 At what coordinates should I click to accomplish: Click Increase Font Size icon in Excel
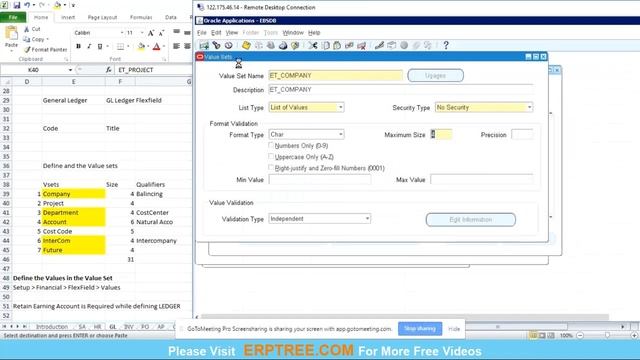pos(151,33)
